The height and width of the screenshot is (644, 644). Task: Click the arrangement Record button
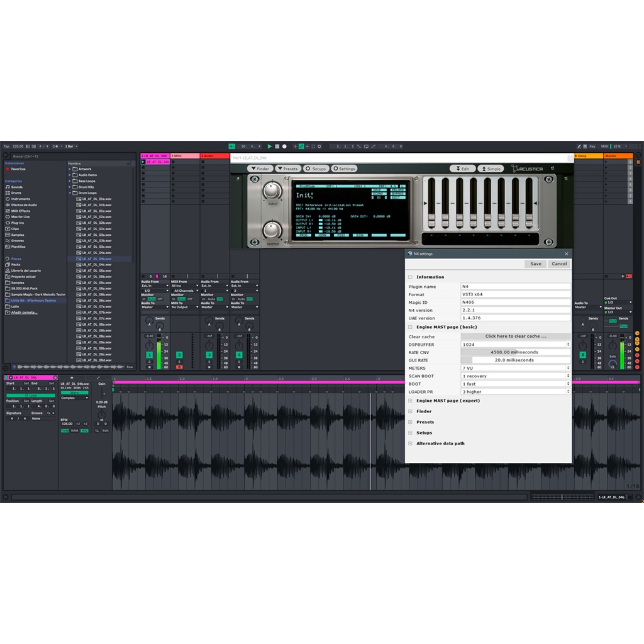coord(284,147)
